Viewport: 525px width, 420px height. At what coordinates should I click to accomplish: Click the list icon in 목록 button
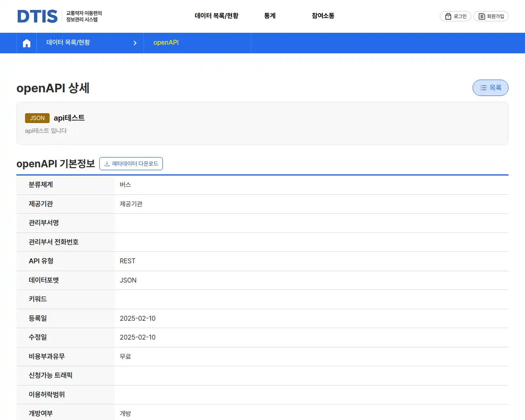pyautogui.click(x=483, y=88)
